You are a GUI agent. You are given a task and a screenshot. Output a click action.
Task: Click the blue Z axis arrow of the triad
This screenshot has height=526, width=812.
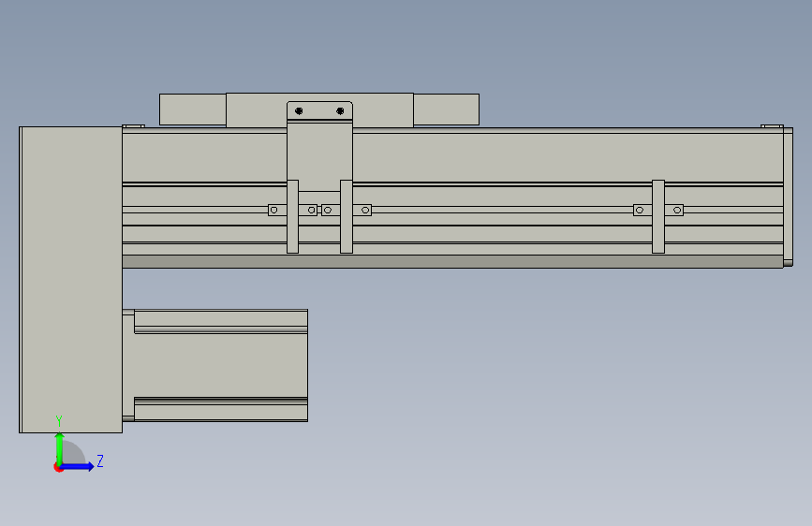(x=78, y=466)
